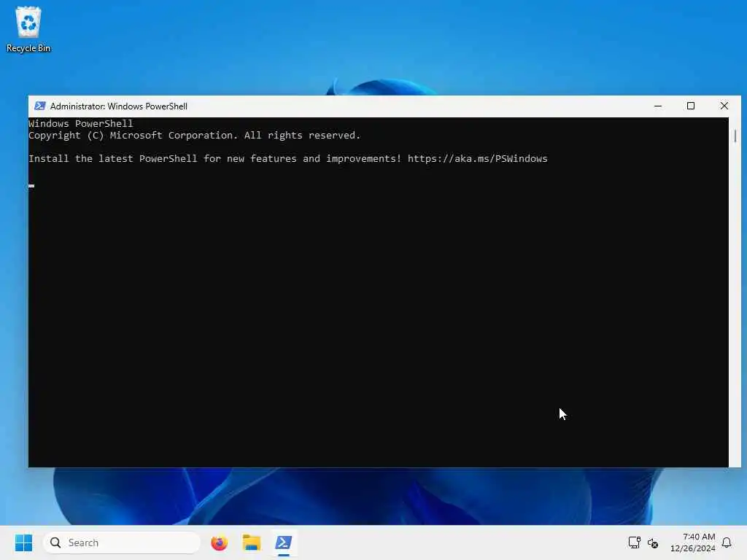This screenshot has height=560, width=747.
Task: Launch Firefox from the taskbar
Action: coord(219,542)
